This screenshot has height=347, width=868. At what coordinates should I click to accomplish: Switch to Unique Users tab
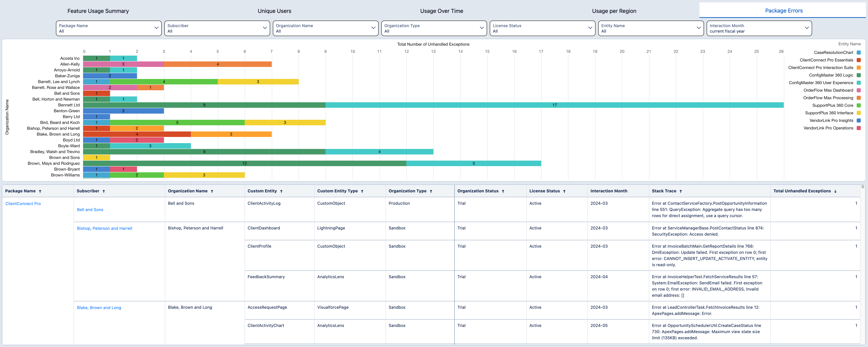point(274,11)
